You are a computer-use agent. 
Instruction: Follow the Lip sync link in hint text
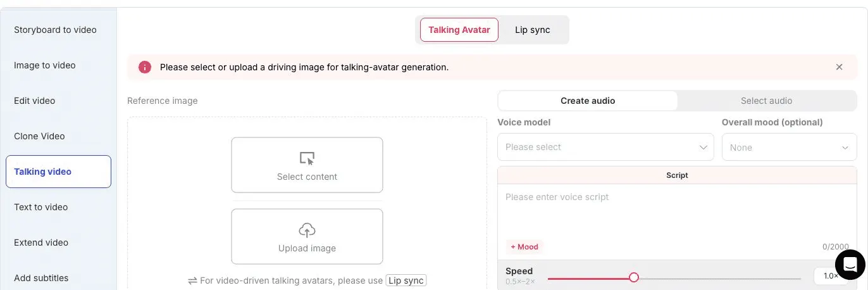click(406, 281)
